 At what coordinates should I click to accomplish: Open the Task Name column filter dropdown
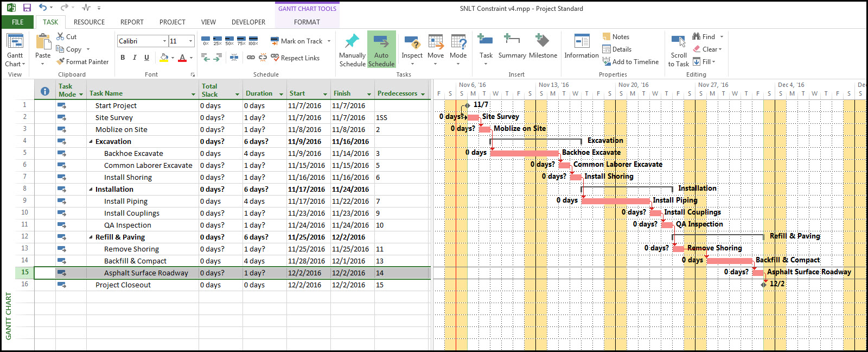193,94
